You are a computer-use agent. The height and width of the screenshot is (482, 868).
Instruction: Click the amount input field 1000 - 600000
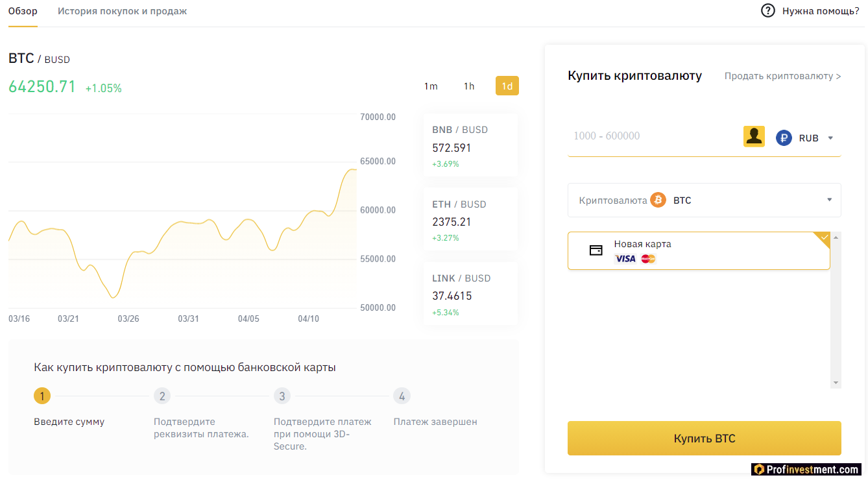(652, 136)
